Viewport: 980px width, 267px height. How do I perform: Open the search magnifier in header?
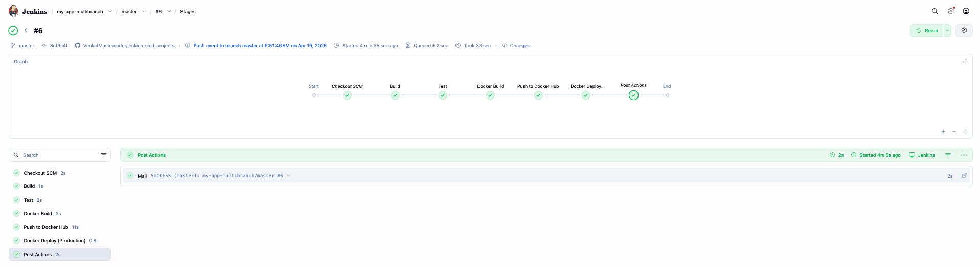click(x=935, y=11)
